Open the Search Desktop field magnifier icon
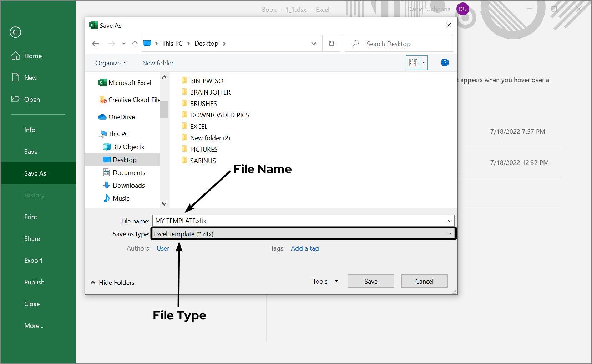 (355, 43)
